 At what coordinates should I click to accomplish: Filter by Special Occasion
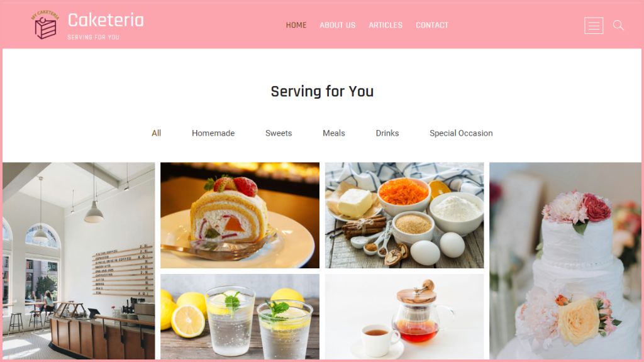461,133
